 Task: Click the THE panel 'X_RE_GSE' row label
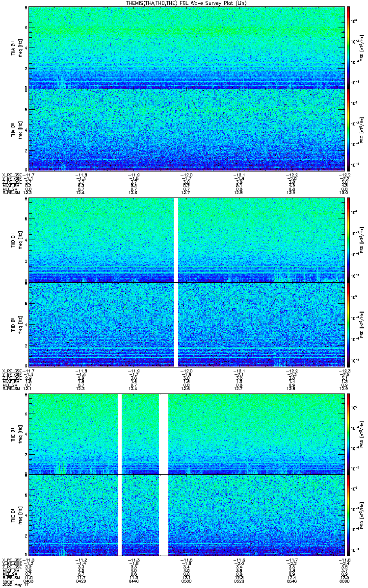pyautogui.click(x=12, y=560)
